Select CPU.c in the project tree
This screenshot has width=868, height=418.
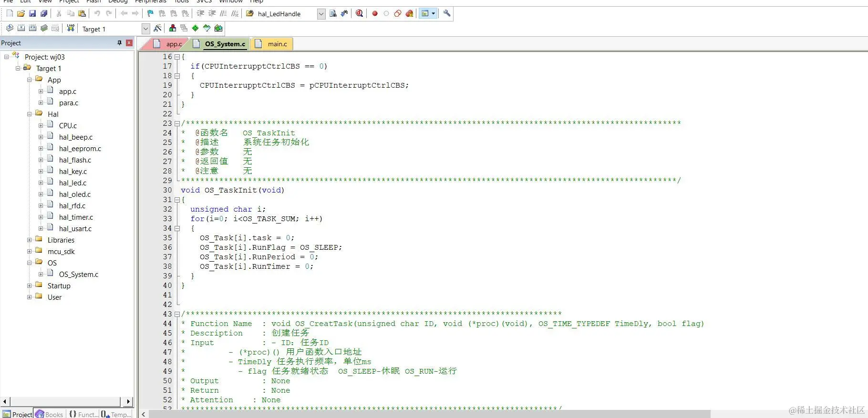68,126
